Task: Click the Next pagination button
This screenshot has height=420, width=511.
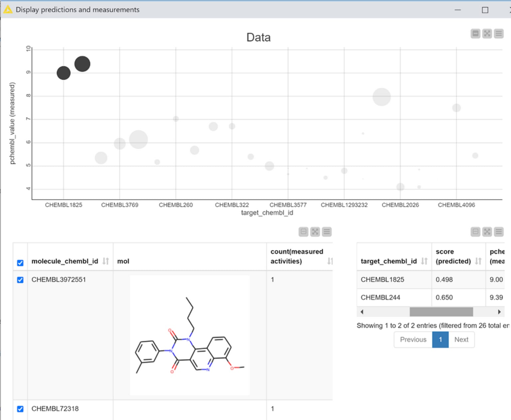Action: pos(461,340)
